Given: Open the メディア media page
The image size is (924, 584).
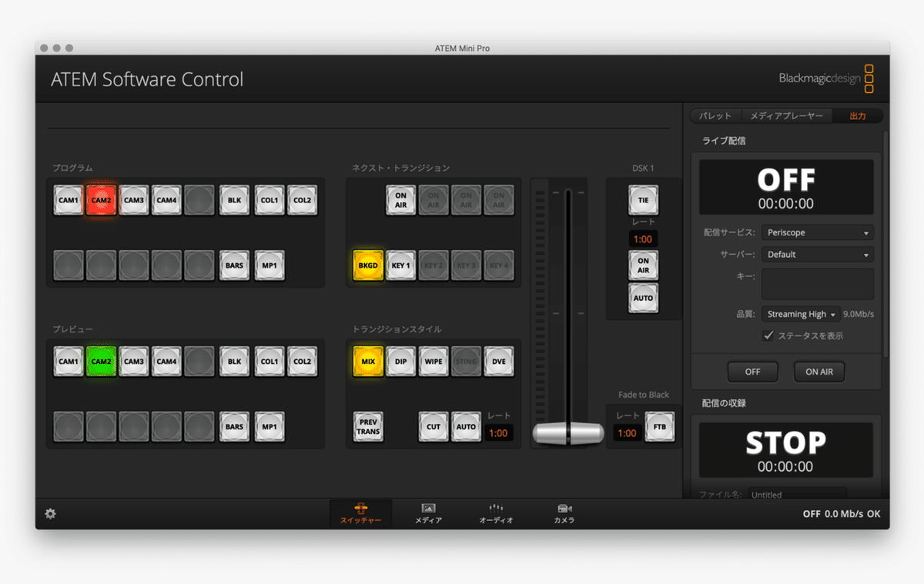Looking at the screenshot, I should 428,513.
